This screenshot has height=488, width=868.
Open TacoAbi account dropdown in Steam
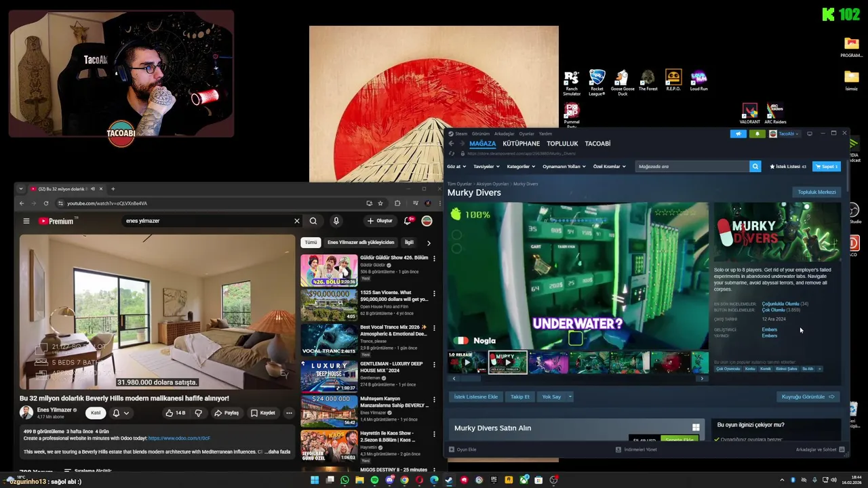(x=785, y=134)
